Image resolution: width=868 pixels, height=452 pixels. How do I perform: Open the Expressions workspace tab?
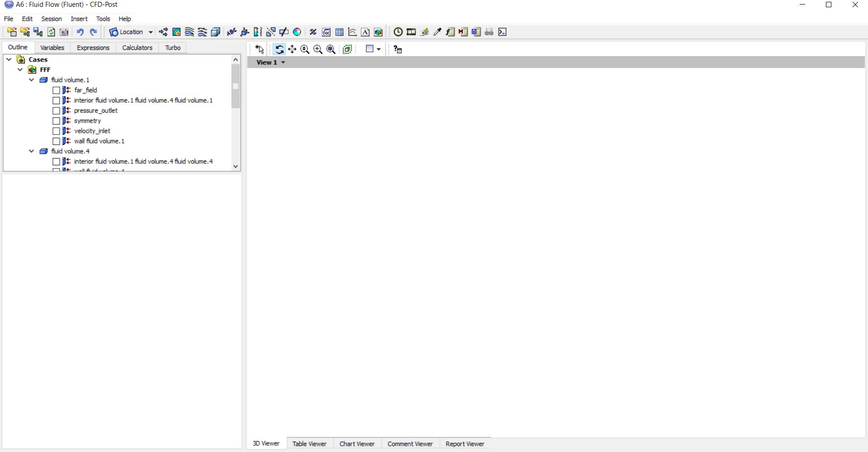93,48
